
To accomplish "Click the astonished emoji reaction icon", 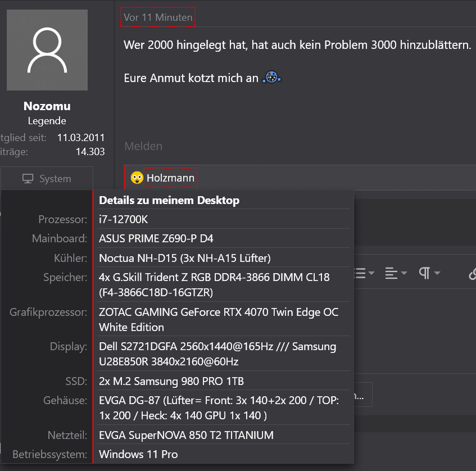I will pyautogui.click(x=137, y=178).
